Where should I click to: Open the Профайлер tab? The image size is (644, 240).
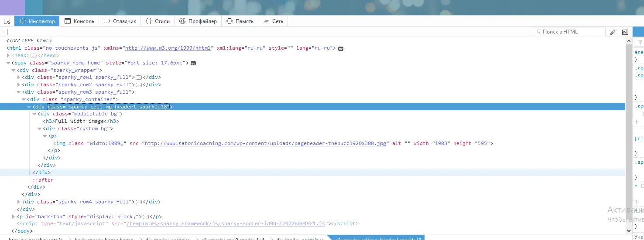tap(198, 21)
